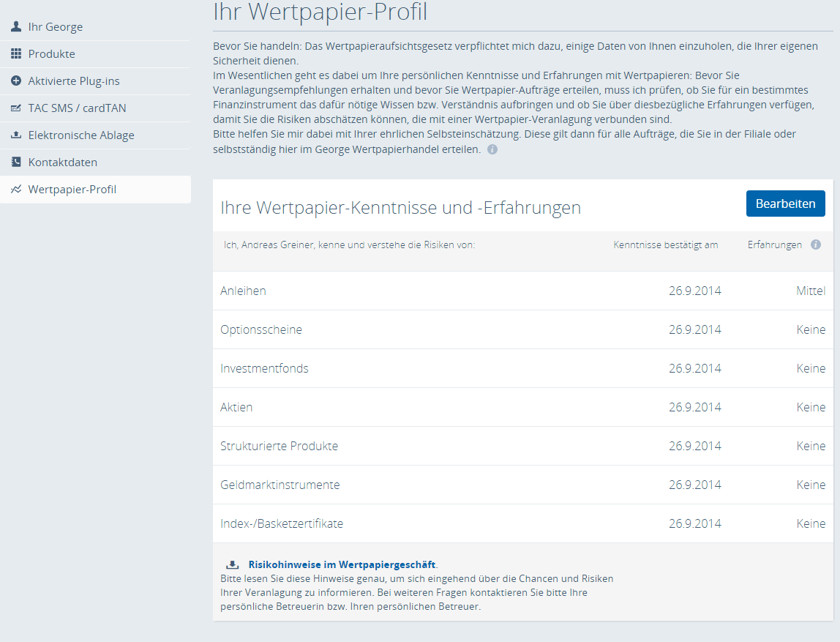840x642 pixels.
Task: Click the info icon next to Erfahrungen
Action: pos(815,245)
